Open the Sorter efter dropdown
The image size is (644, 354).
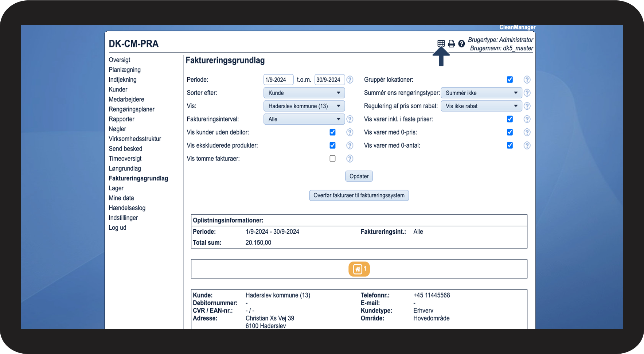click(304, 93)
